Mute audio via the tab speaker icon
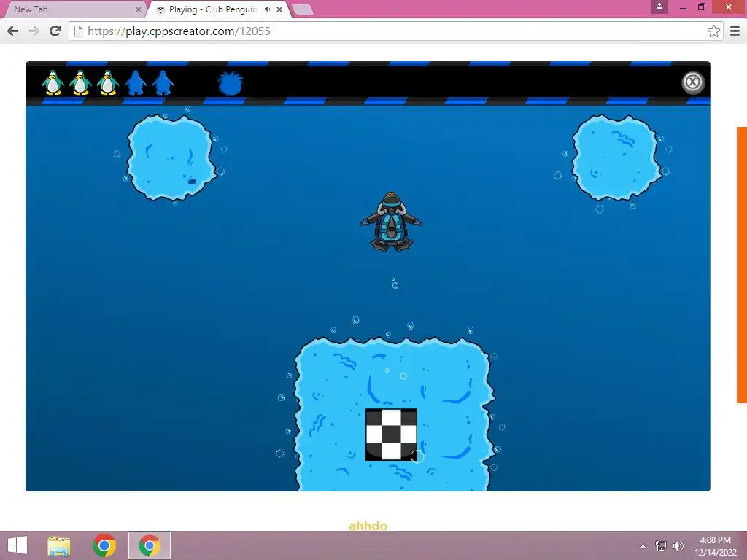Viewport: 747px width, 560px height. tap(268, 9)
